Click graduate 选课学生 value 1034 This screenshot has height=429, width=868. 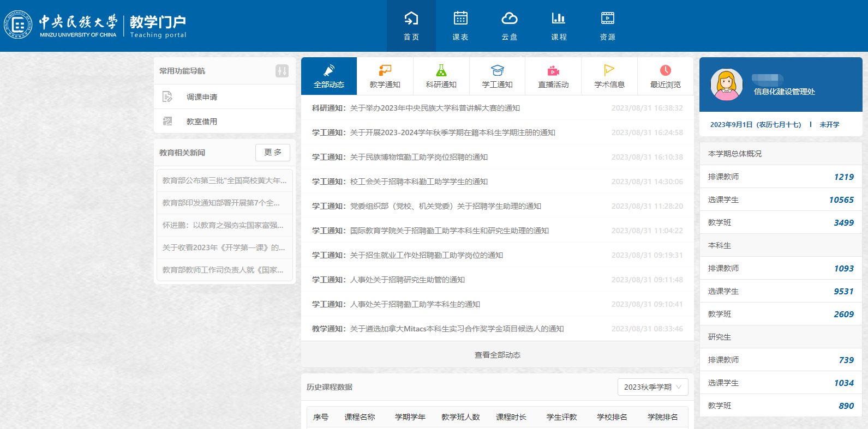pos(844,383)
